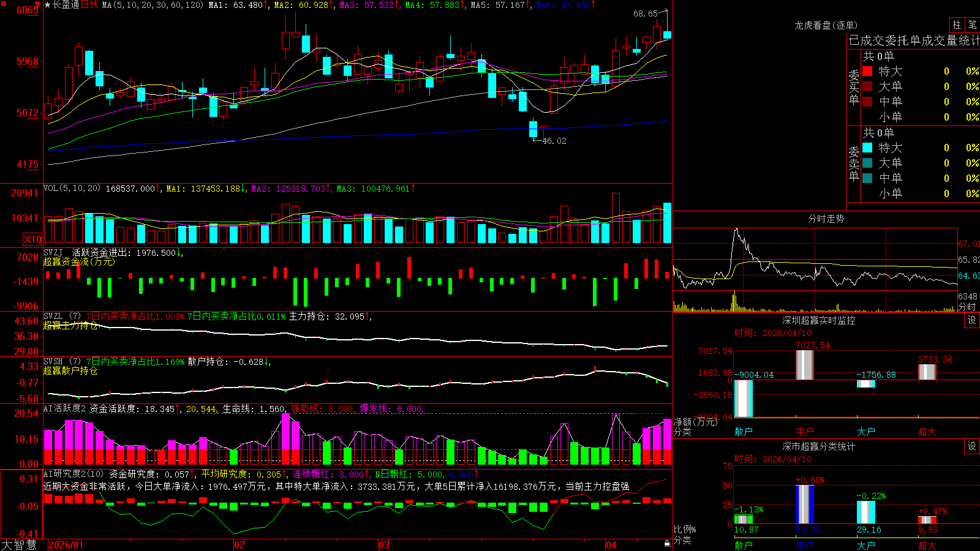Viewport: 980px width, 551px height.
Task: Click the 中户 50.03 bar in 深市超赢分类统计
Action: point(805,504)
